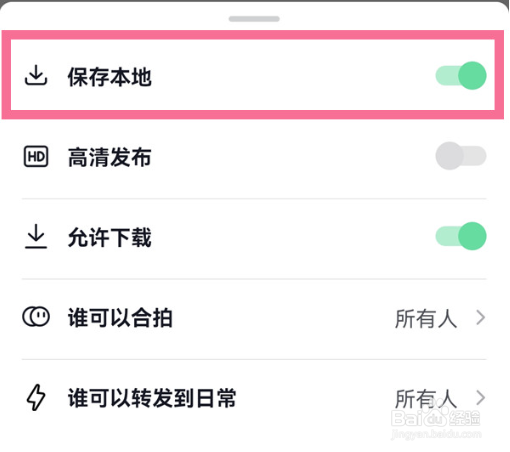Expand the 谁可以合拍 chevron arrow
Screen dimensions: 510x452
480,317
